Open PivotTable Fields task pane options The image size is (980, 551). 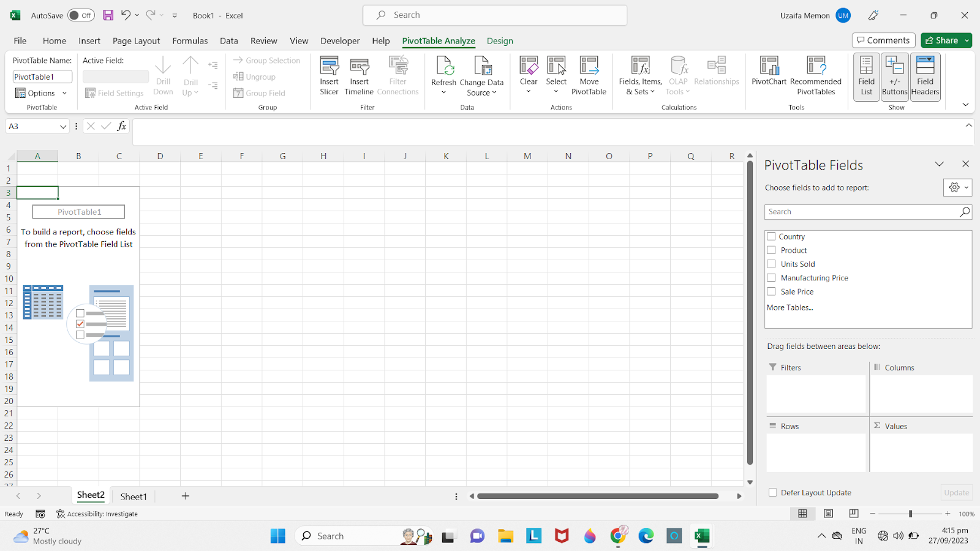939,164
